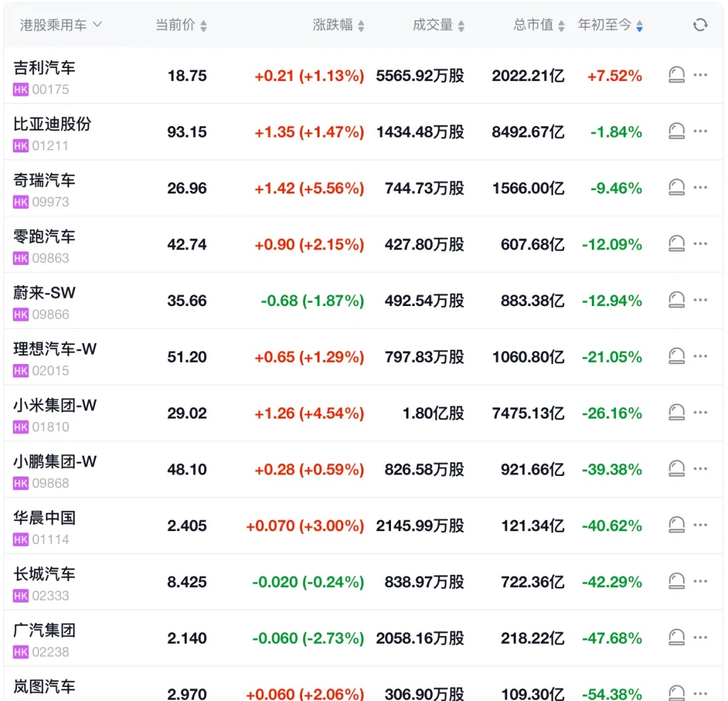Open 蔚来-SW stock name

[44, 293]
